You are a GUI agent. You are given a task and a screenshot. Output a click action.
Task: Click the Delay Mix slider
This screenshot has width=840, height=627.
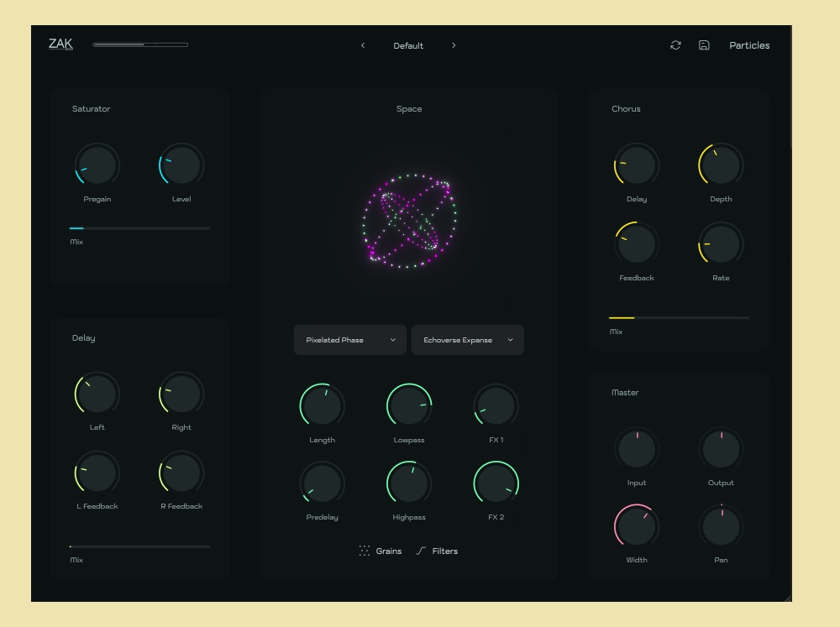click(139, 546)
